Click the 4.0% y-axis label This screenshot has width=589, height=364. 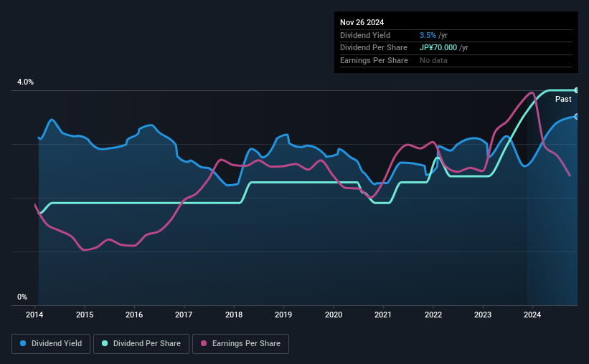click(25, 82)
